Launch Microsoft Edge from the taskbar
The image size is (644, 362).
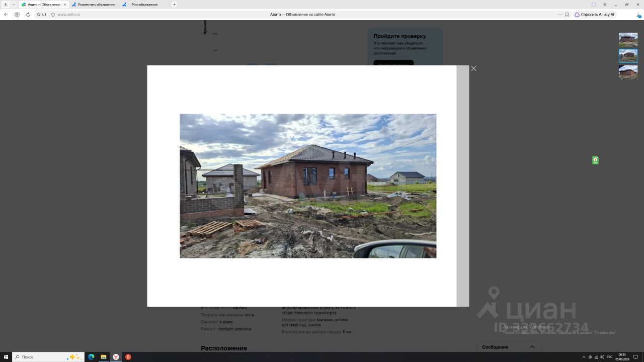tap(91, 357)
